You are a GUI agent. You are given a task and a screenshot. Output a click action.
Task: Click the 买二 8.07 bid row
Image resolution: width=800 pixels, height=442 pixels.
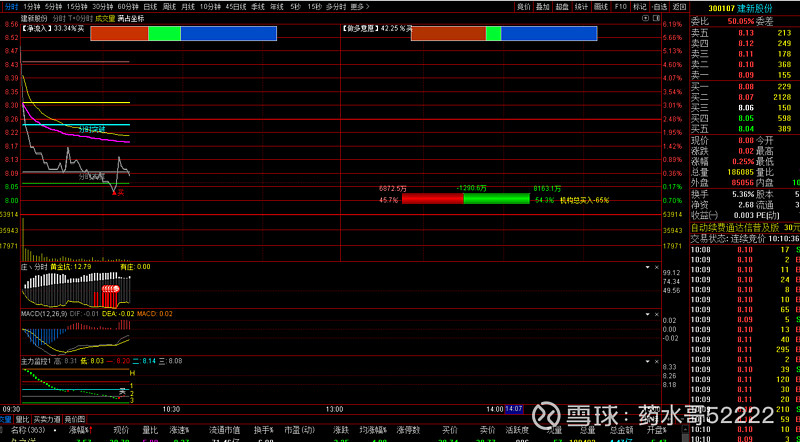(x=744, y=97)
